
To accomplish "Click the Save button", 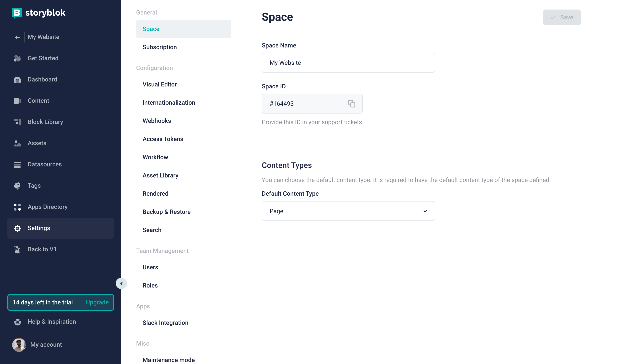I will pyautogui.click(x=562, y=17).
